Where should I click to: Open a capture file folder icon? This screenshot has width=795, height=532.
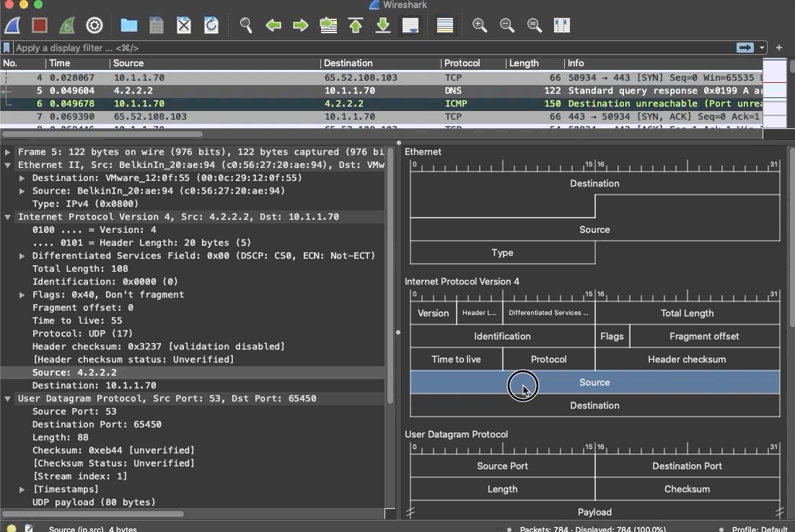click(x=129, y=25)
